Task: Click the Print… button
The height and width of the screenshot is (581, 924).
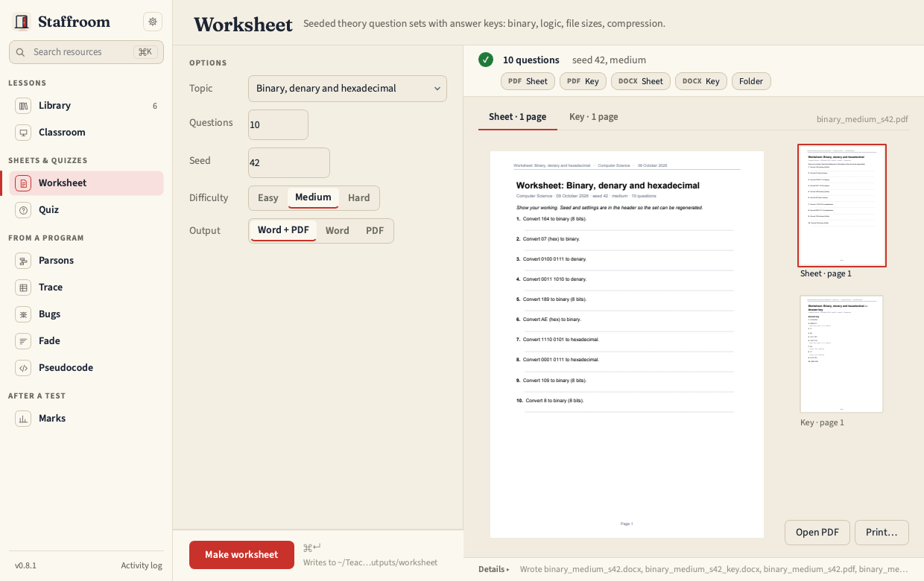Action: coord(882,533)
